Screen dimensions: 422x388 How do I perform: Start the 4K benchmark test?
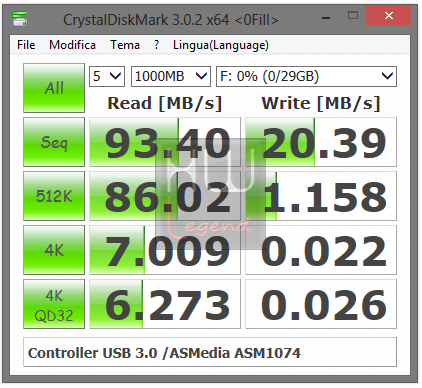(x=54, y=250)
